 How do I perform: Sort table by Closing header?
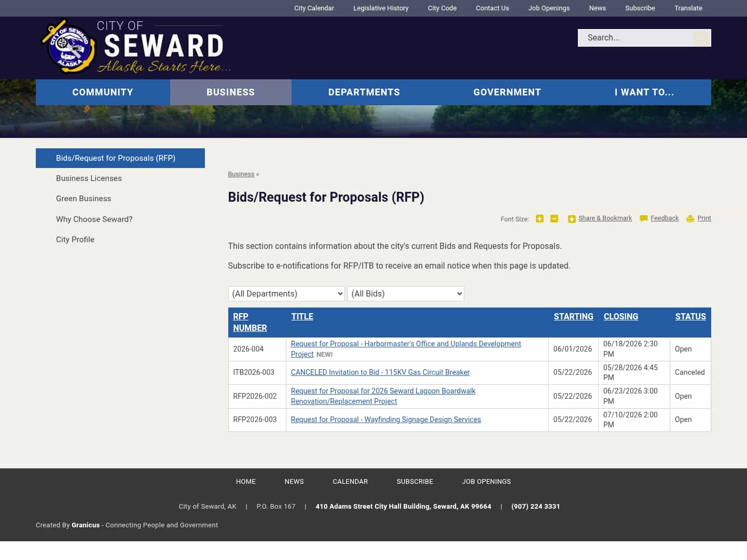coord(621,316)
